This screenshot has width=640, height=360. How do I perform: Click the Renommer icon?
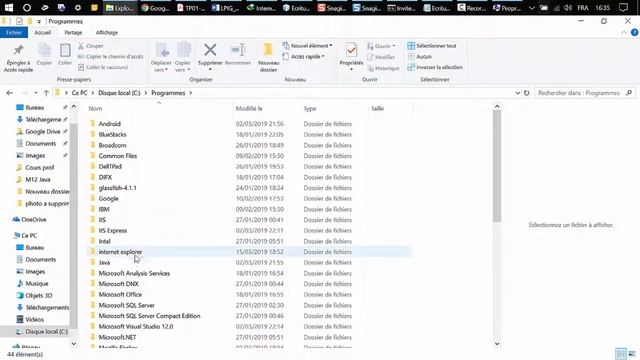(238, 54)
